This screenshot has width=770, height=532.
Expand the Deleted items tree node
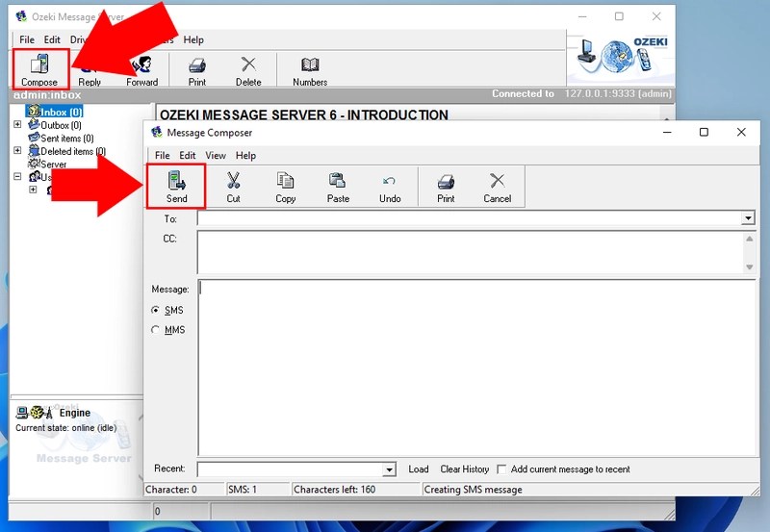(x=17, y=150)
